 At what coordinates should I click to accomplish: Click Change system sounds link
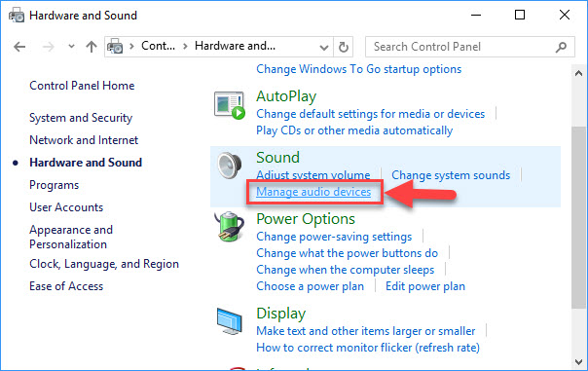451,175
